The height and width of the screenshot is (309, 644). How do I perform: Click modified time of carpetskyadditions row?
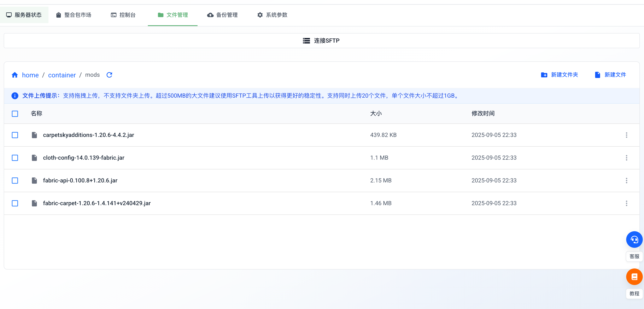point(494,135)
